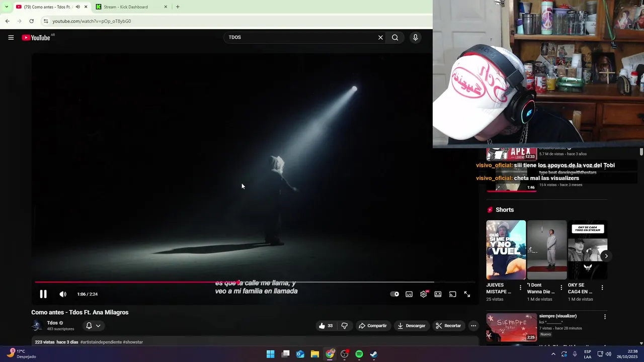Click the #showstar hashtag
The width and height of the screenshot is (644, 362).
[133, 342]
